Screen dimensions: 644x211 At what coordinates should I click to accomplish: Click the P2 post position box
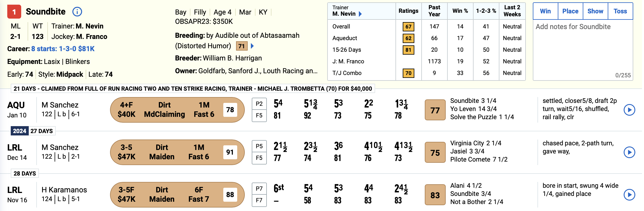click(259, 104)
